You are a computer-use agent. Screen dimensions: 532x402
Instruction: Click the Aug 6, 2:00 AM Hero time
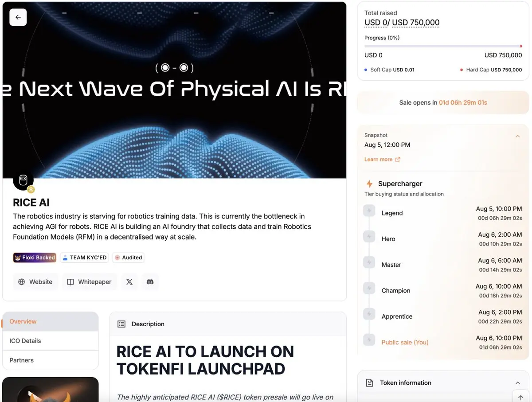point(500,234)
